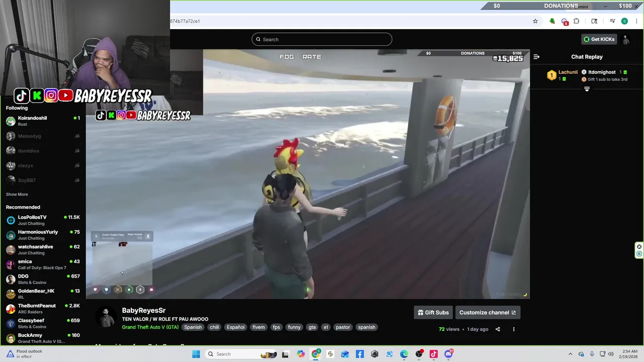This screenshot has height=362, width=644.
Task: Click the Windows taskbar Search box
Action: coord(240,354)
